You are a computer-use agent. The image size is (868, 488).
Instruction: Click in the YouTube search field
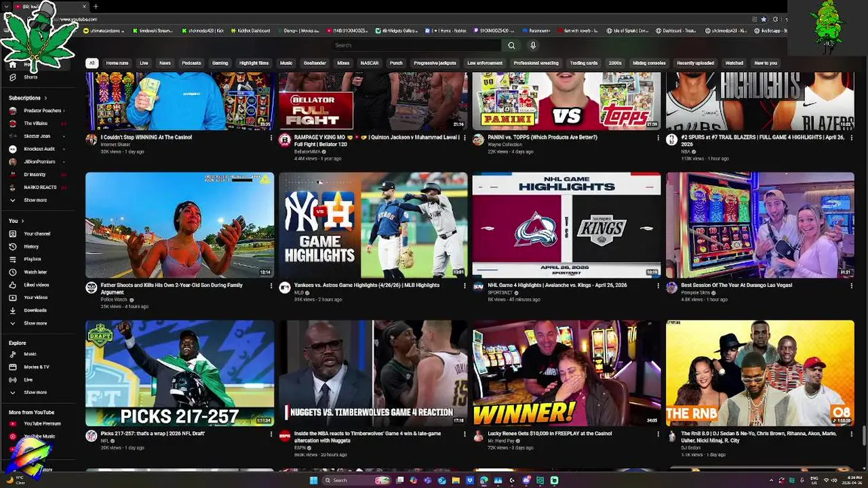point(416,45)
